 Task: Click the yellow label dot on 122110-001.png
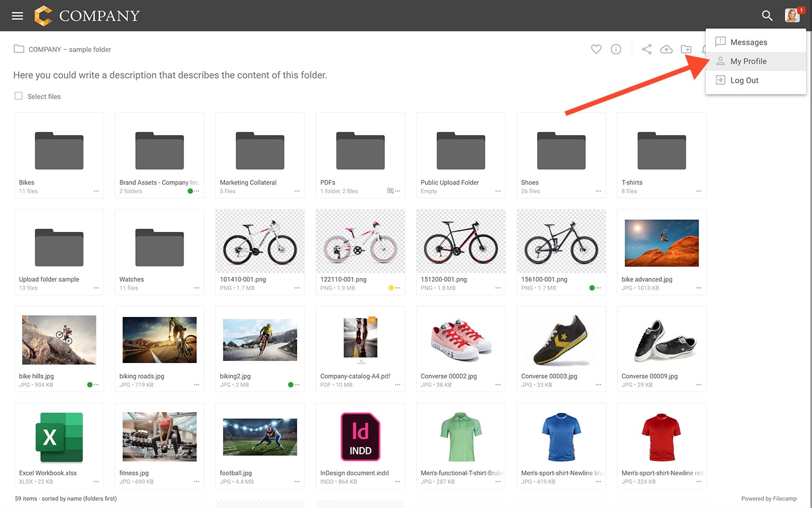(391, 288)
